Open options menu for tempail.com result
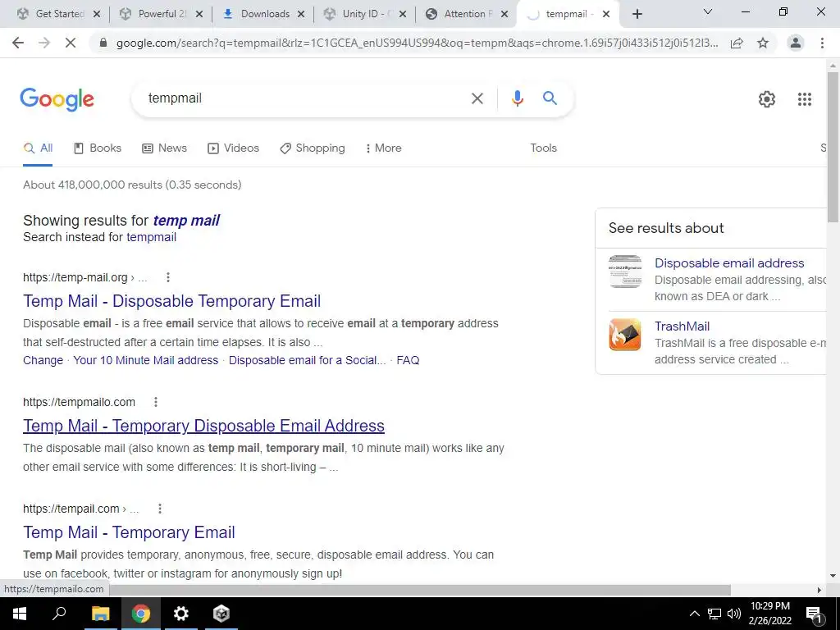Screen dimensions: 840x630 pos(160,509)
